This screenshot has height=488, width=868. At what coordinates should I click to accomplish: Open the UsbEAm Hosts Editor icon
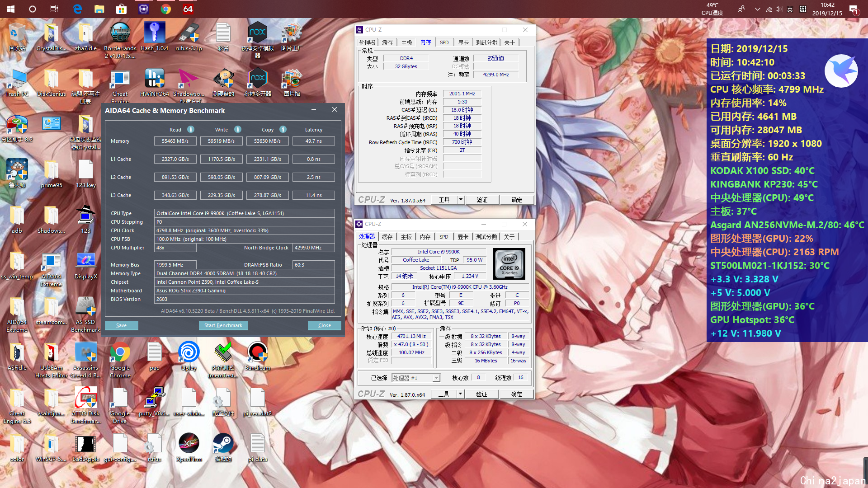pyautogui.click(x=51, y=360)
